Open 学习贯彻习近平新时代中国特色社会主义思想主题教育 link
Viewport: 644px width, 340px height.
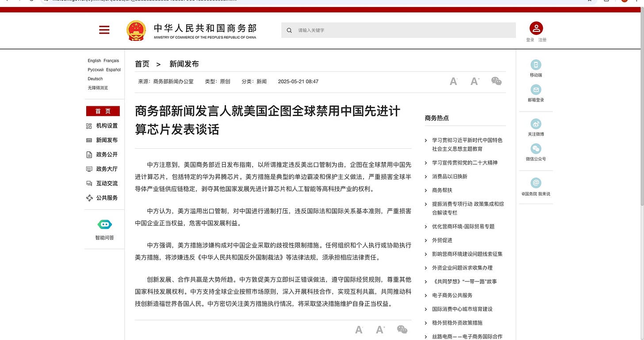tap(468, 144)
